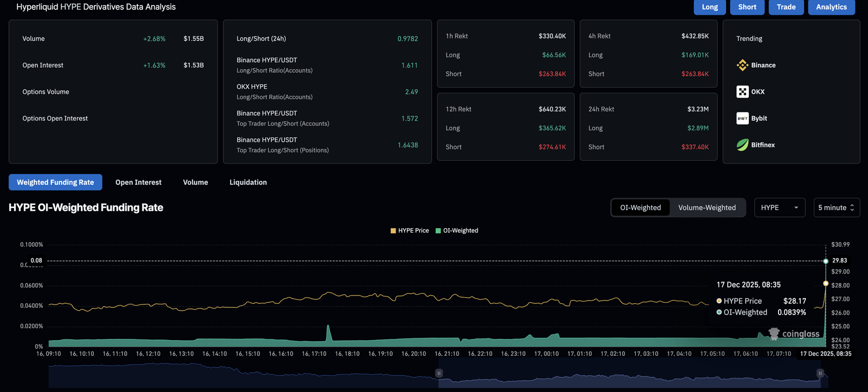
Task: Select the OKX exchange icon
Action: coord(742,91)
